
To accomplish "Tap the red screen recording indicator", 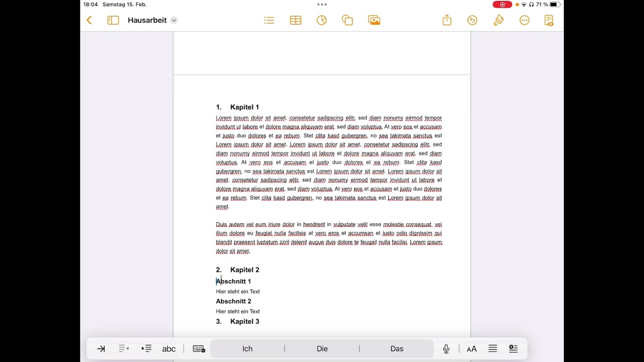I will tap(502, 5).
